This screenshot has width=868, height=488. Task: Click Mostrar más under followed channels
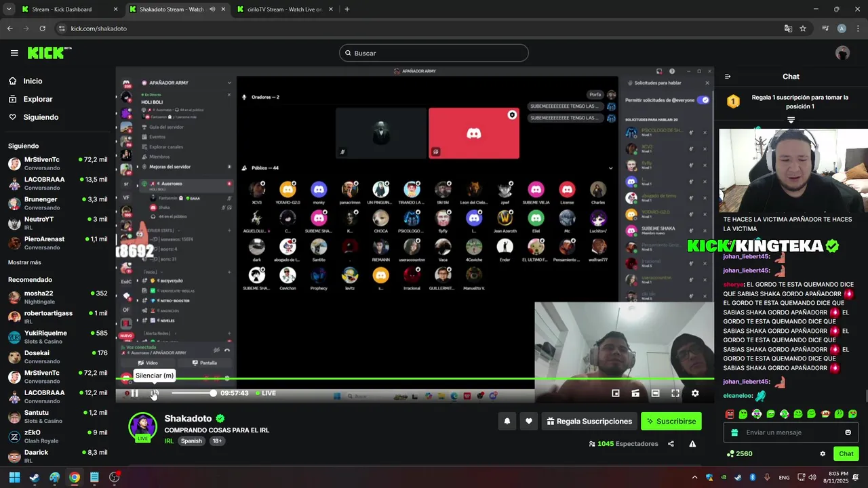pyautogui.click(x=24, y=262)
